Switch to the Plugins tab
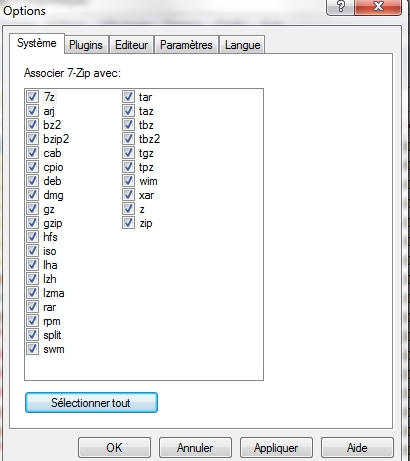The height and width of the screenshot is (461, 410). point(86,45)
